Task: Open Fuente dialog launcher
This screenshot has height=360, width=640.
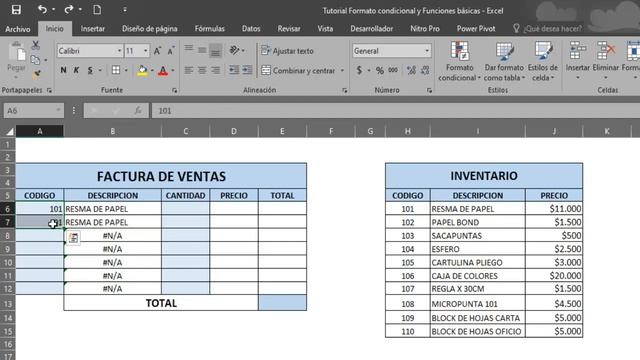Action: (x=174, y=91)
